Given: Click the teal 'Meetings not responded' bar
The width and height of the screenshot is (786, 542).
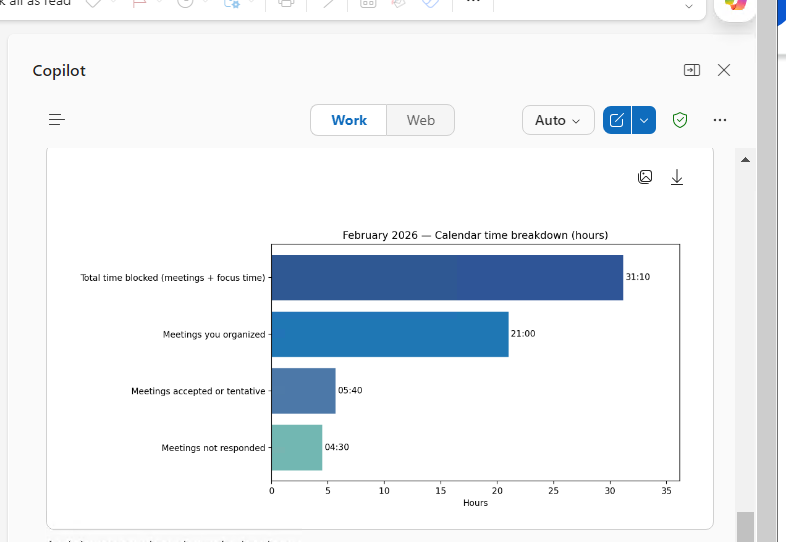Looking at the screenshot, I should coord(297,448).
